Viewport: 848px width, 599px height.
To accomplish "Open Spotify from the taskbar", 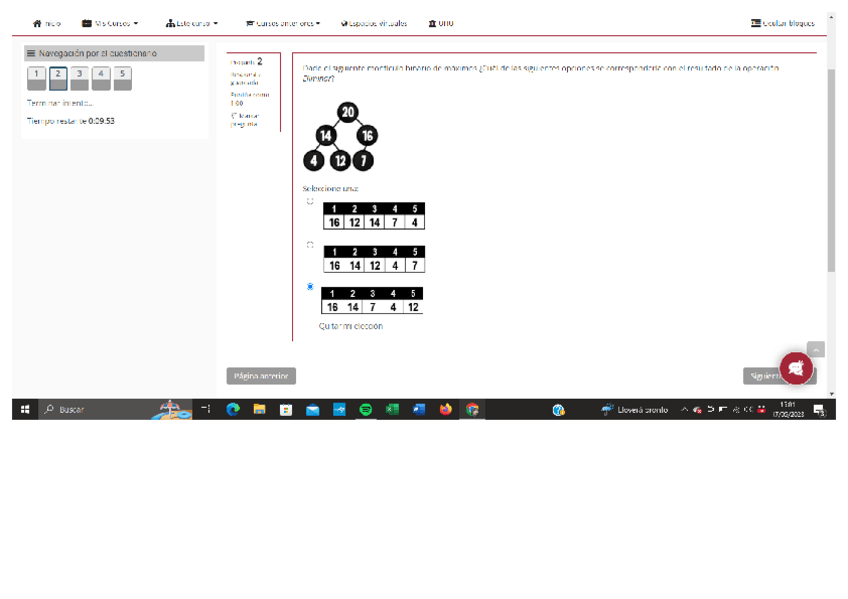I will click(x=366, y=410).
